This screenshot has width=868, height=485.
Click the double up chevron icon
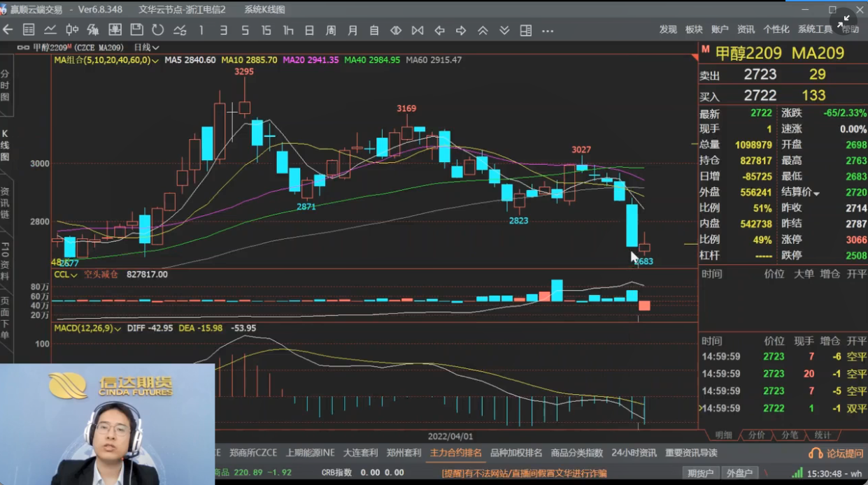pos(483,30)
